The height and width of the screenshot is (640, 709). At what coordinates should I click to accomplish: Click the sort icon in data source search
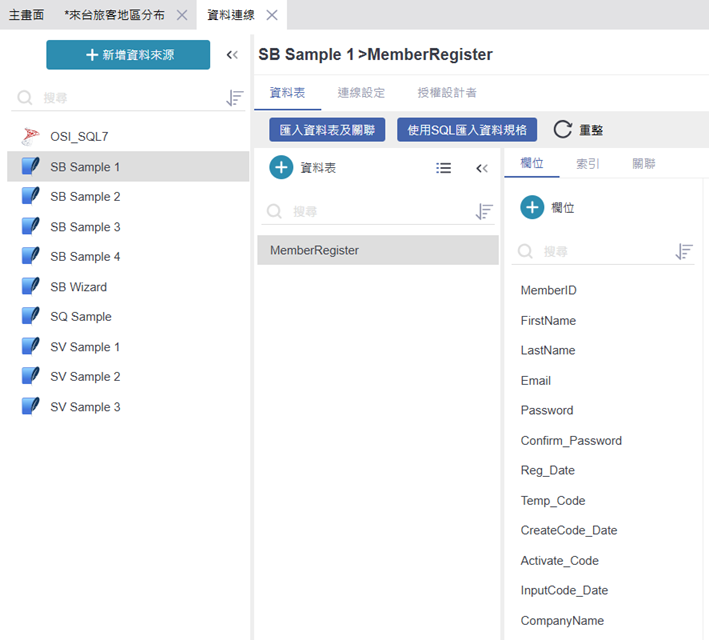tap(235, 98)
